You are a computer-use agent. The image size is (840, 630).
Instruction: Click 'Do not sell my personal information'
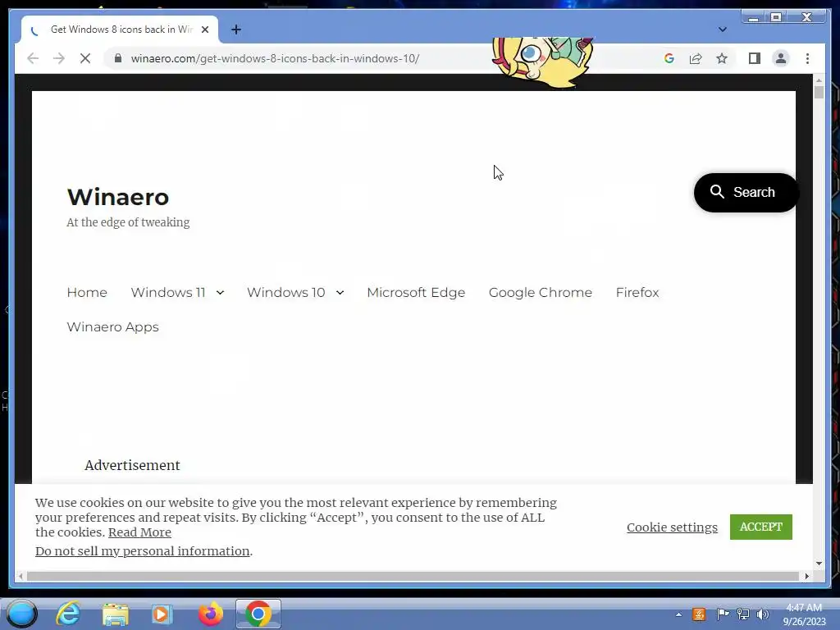143,550
